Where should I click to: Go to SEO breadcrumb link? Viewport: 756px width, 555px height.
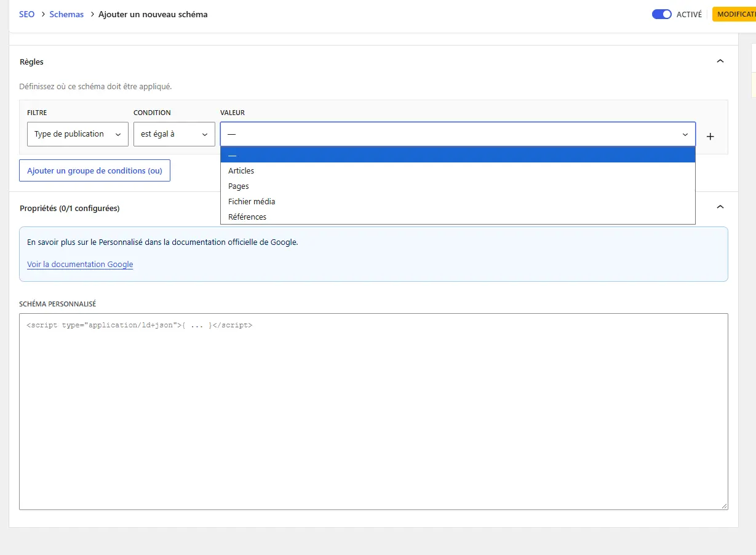[x=26, y=14]
